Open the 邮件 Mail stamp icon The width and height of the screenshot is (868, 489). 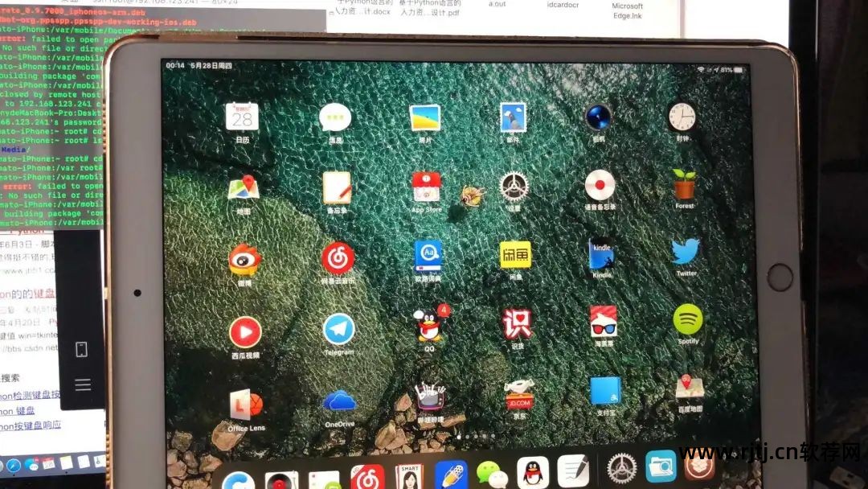tap(513, 117)
